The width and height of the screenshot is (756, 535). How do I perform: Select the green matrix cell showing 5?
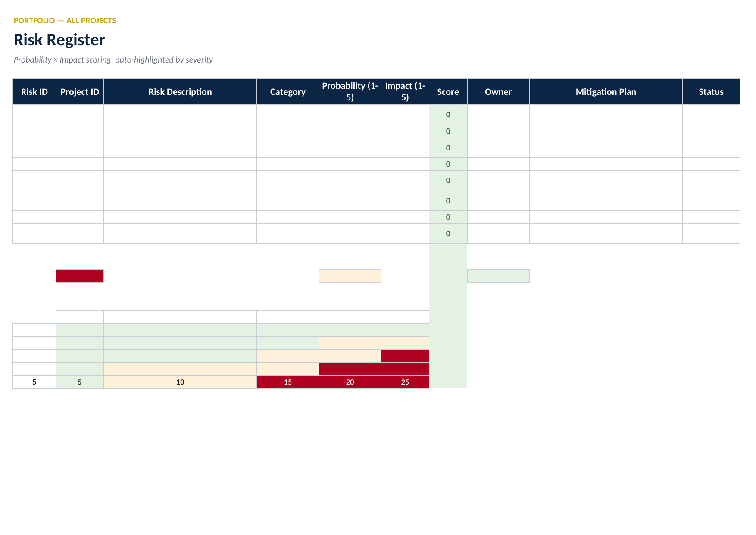[x=80, y=382]
